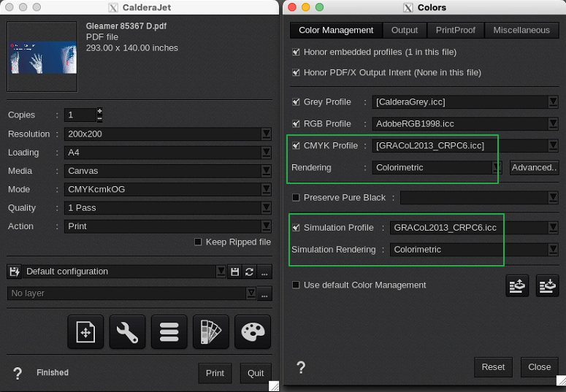Open the color swatch fan icon
Image resolution: width=566 pixels, height=392 pixels.
210,333
